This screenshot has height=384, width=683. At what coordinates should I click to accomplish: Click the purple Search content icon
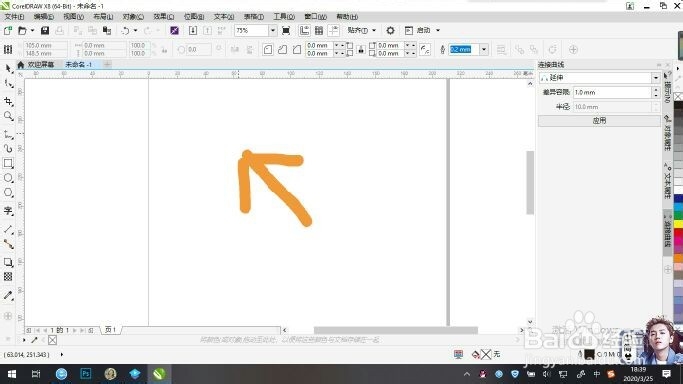175,30
